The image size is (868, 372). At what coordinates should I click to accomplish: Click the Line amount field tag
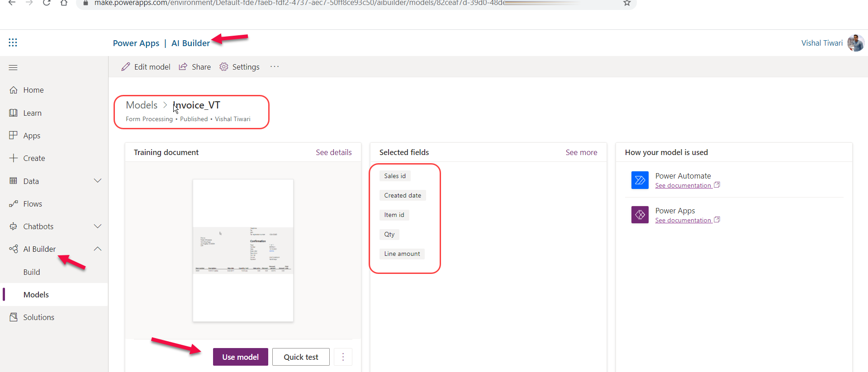(402, 254)
